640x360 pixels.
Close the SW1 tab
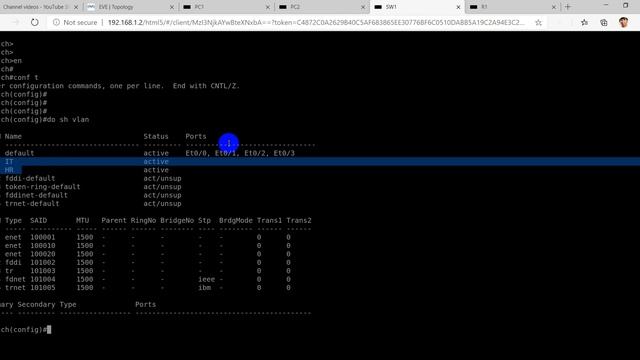pyautogui.click(x=458, y=7)
